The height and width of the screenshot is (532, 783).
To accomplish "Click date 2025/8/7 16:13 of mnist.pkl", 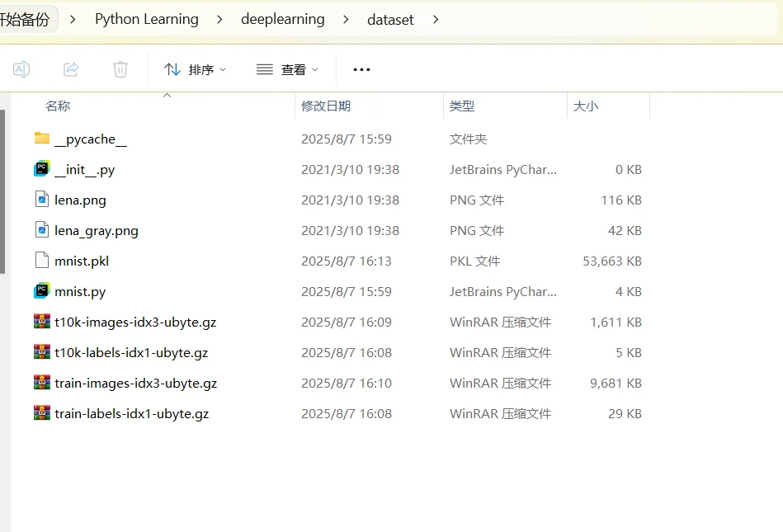I will (347, 261).
